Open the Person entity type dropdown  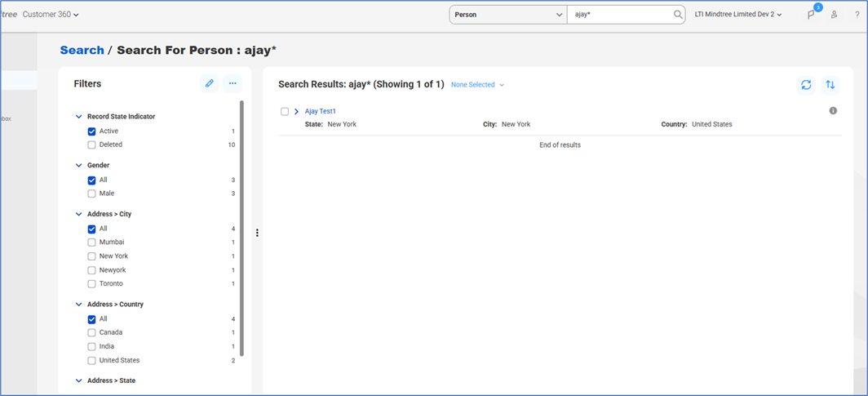tap(507, 15)
